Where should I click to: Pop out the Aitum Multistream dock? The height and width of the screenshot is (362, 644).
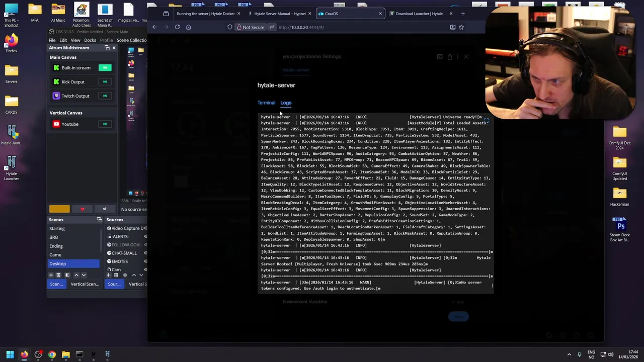coord(107,48)
